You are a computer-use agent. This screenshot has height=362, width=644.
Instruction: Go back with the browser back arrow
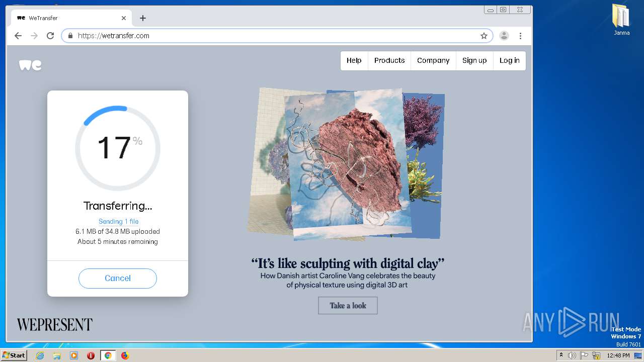(x=18, y=36)
